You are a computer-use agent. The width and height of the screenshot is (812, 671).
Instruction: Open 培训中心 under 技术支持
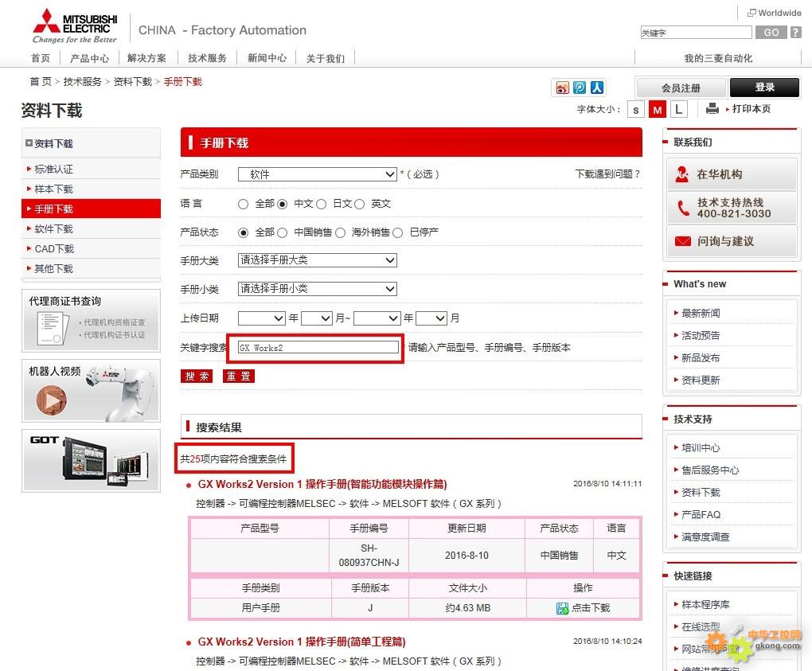(700, 448)
